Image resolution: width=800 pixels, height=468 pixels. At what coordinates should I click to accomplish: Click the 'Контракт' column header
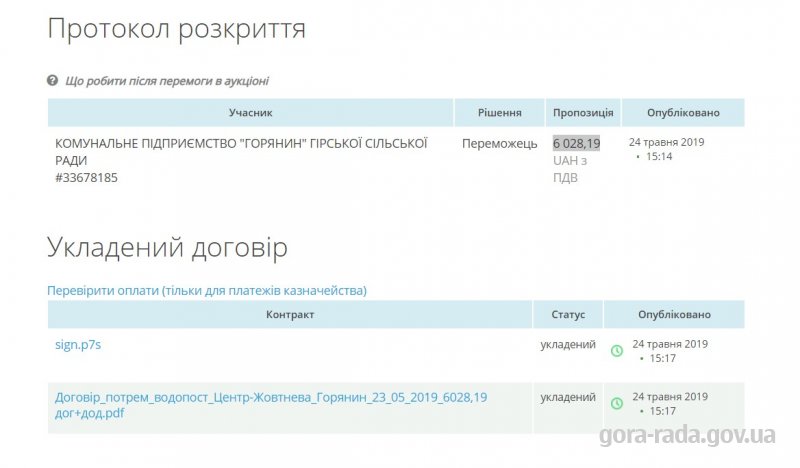click(x=290, y=314)
